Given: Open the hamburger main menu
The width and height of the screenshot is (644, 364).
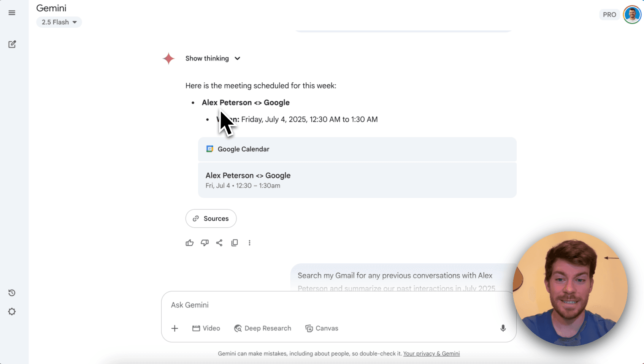Looking at the screenshot, I should coord(12,13).
